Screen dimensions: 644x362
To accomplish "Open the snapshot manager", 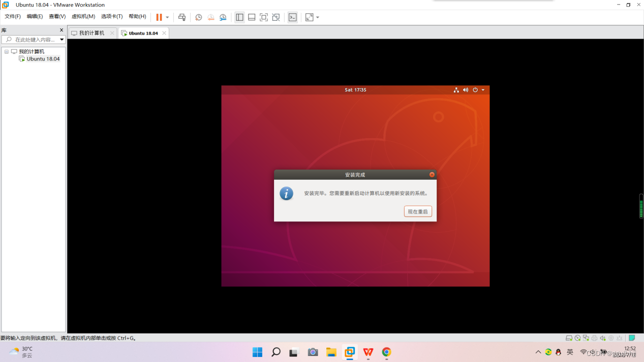I will pos(223,17).
